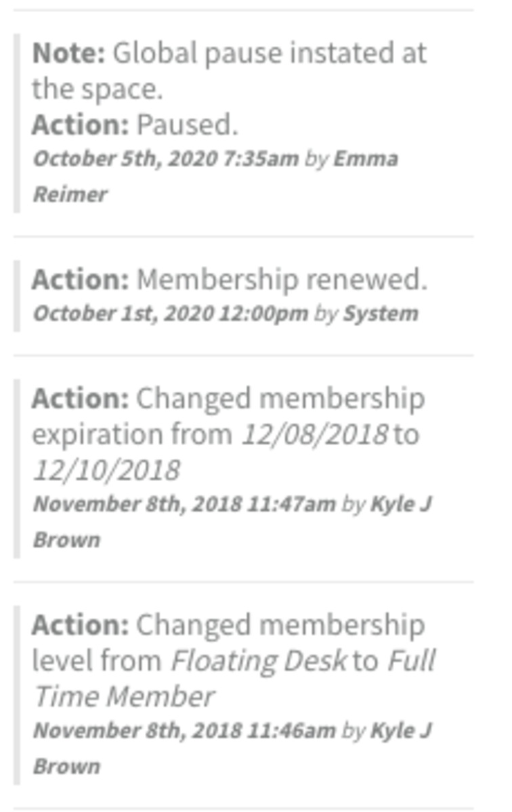The width and height of the screenshot is (512, 812).
Task: Click the Full Time Member level name
Action: click(234, 678)
